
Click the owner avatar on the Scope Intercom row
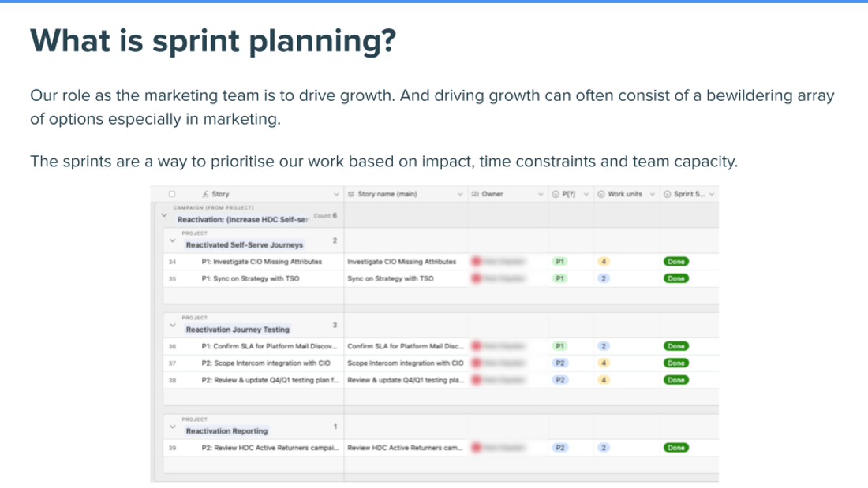[x=477, y=363]
